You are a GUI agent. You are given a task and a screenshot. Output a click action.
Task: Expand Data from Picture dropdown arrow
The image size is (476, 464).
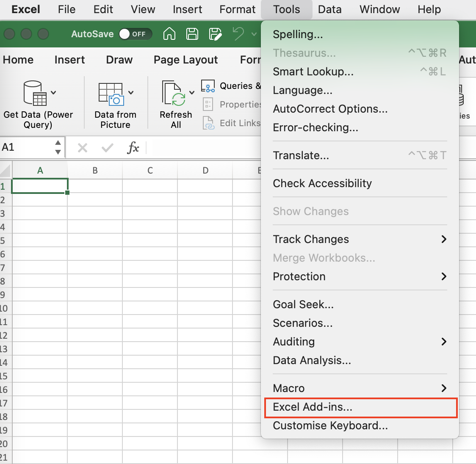tap(131, 93)
